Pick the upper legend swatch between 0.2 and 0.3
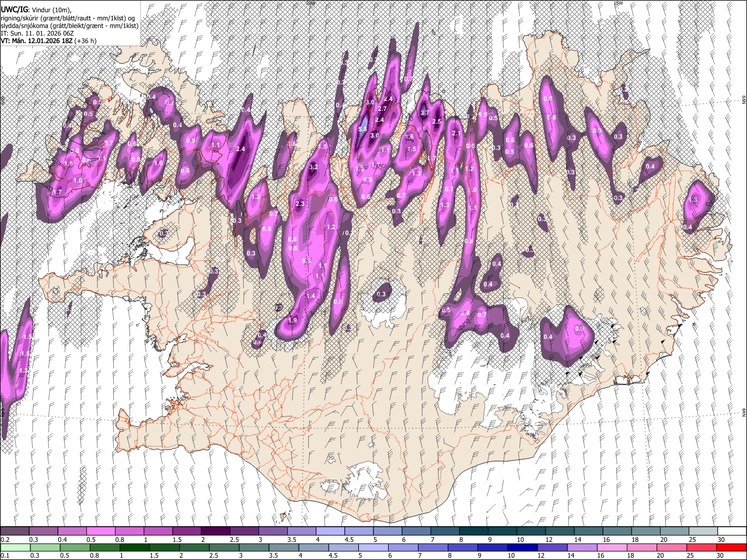747x560 pixels. (15, 531)
